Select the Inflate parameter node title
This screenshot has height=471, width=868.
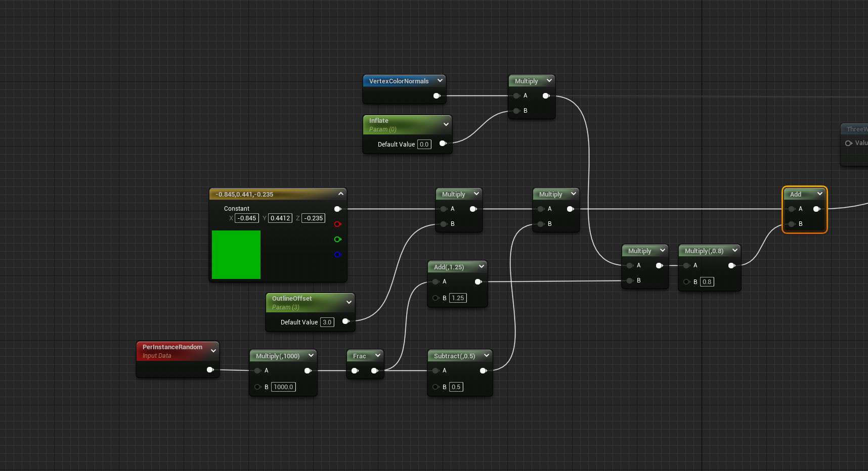click(379, 120)
